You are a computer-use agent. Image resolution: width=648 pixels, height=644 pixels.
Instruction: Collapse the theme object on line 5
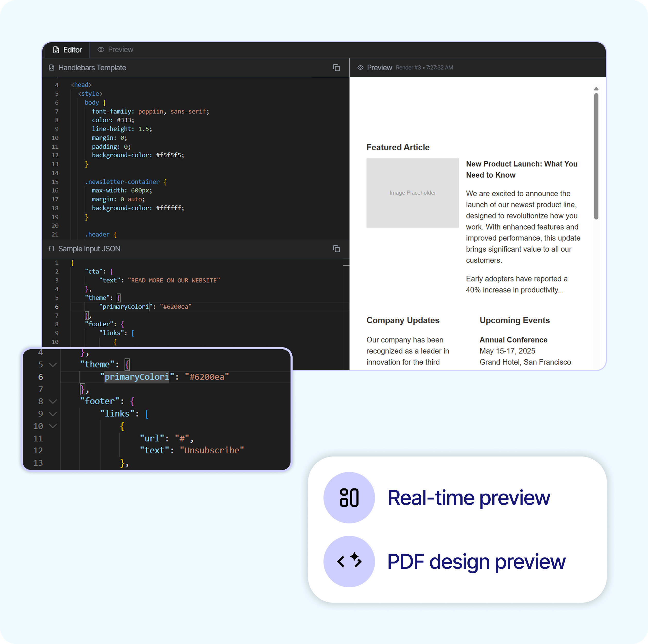coord(53,365)
